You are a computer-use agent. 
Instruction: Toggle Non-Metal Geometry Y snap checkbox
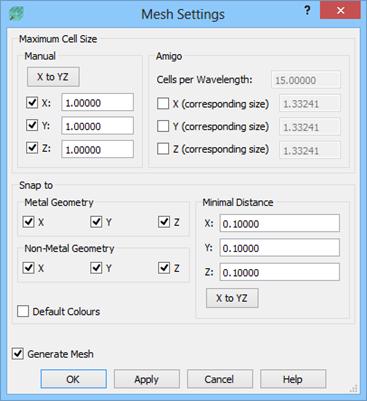pos(96,268)
